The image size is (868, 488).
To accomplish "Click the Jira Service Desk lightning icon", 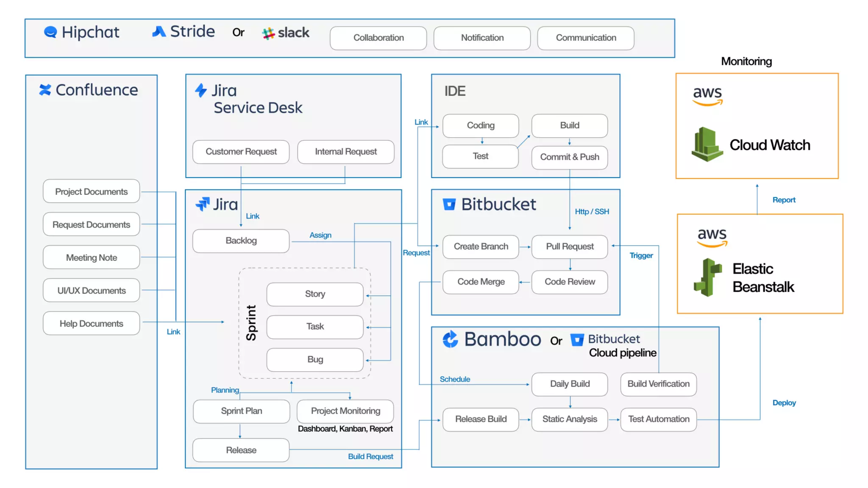I will (x=201, y=90).
